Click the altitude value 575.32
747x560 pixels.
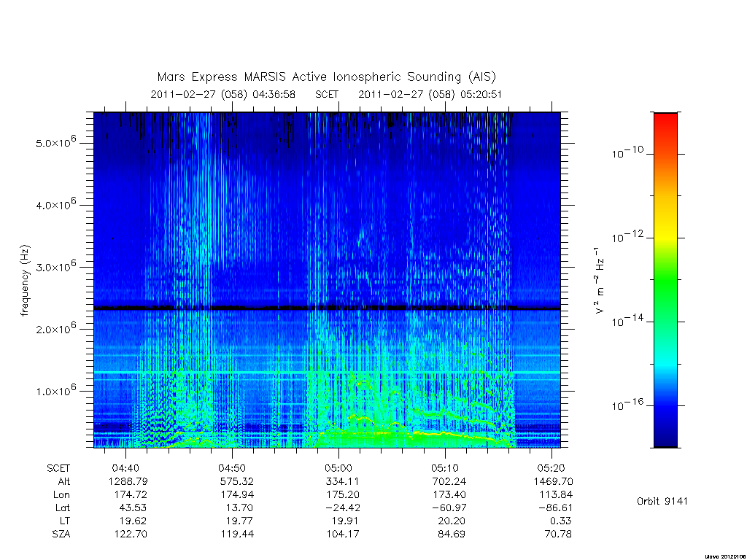[x=237, y=481]
